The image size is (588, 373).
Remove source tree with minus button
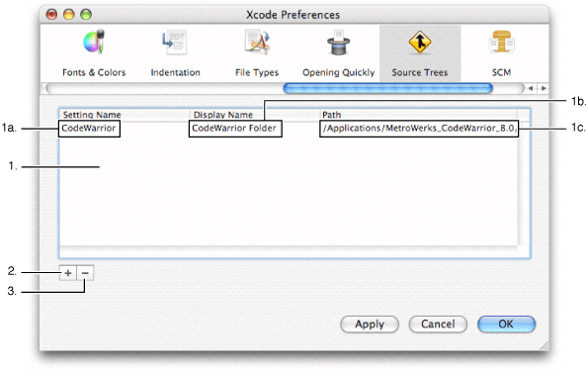tap(85, 273)
